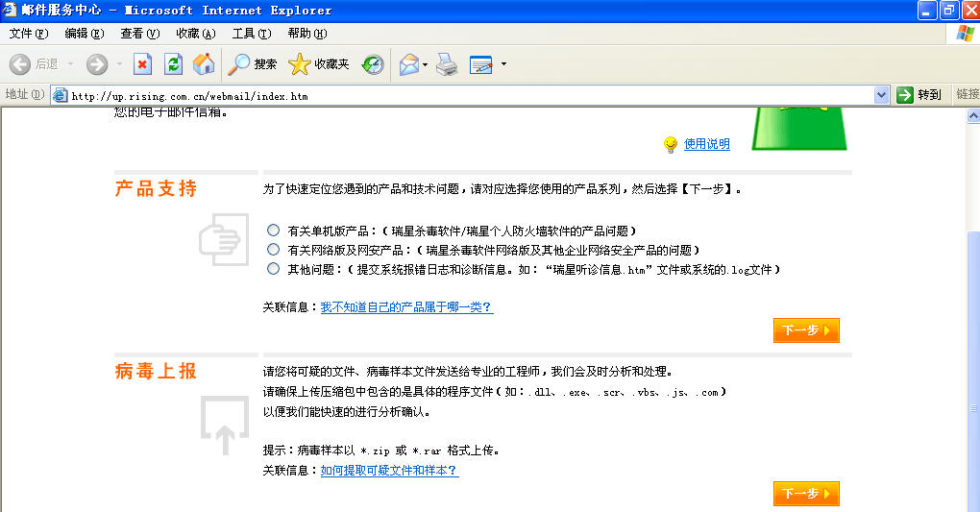This screenshot has width=980, height=512.
Task: Open Favorites (收藏夹) star icon
Action: pos(300,63)
